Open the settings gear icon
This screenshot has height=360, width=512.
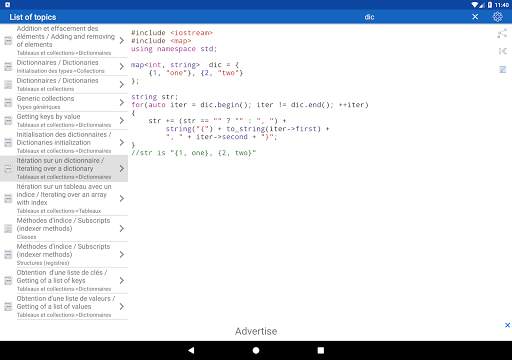click(x=497, y=17)
